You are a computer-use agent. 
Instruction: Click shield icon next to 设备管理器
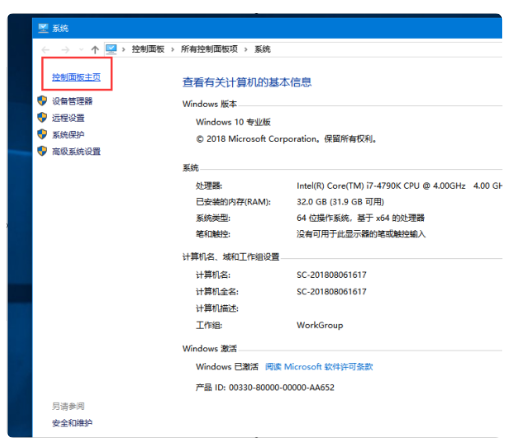tap(42, 101)
